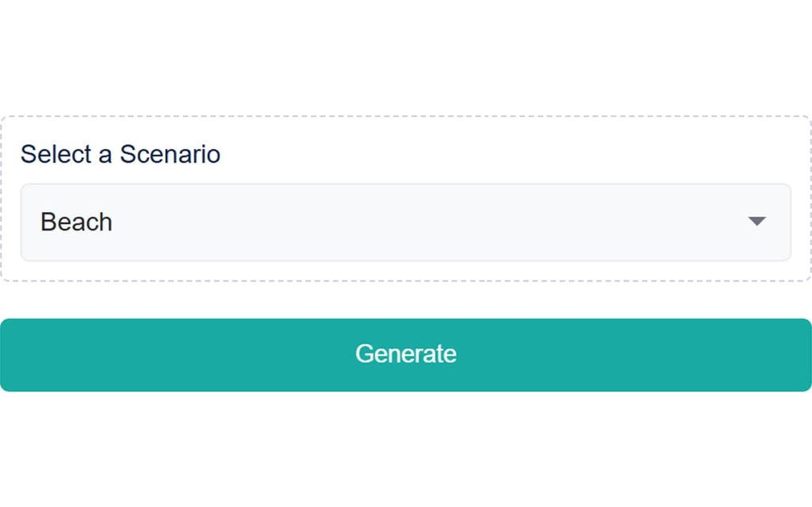Submit the Beach scenario using Generate
The width and height of the screenshot is (812, 507).
405,355
